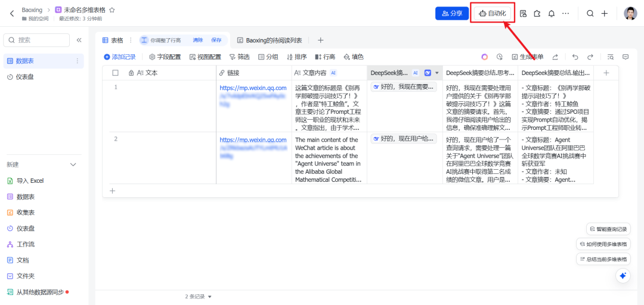The image size is (644, 305).
Task: Open the mp.weixin.qq.com link in row 1
Action: 253,88
